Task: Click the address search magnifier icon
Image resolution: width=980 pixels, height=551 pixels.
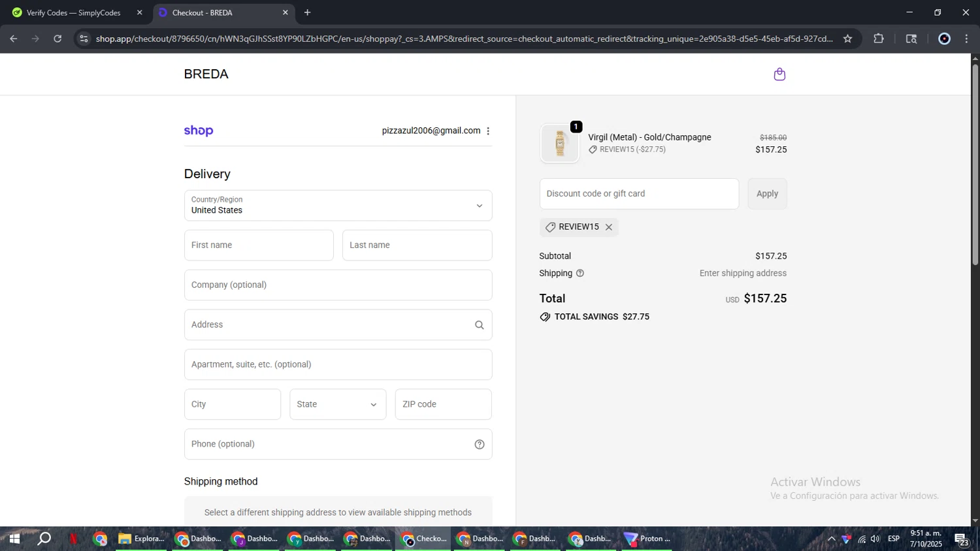Action: (479, 325)
